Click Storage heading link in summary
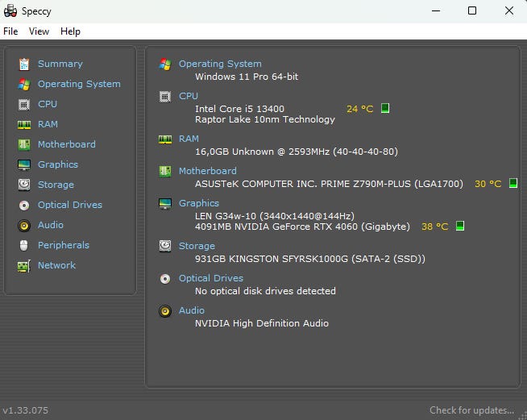This screenshot has height=420, width=527. 197,246
